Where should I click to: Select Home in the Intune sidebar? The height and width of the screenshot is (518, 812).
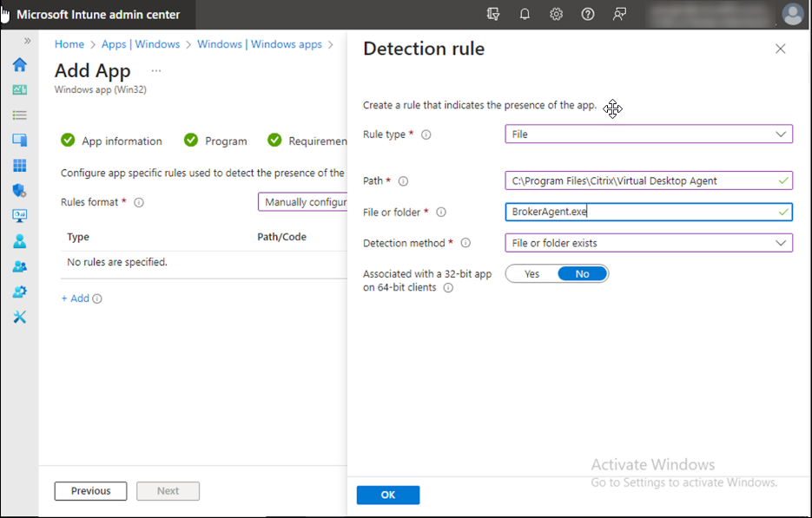click(19, 64)
